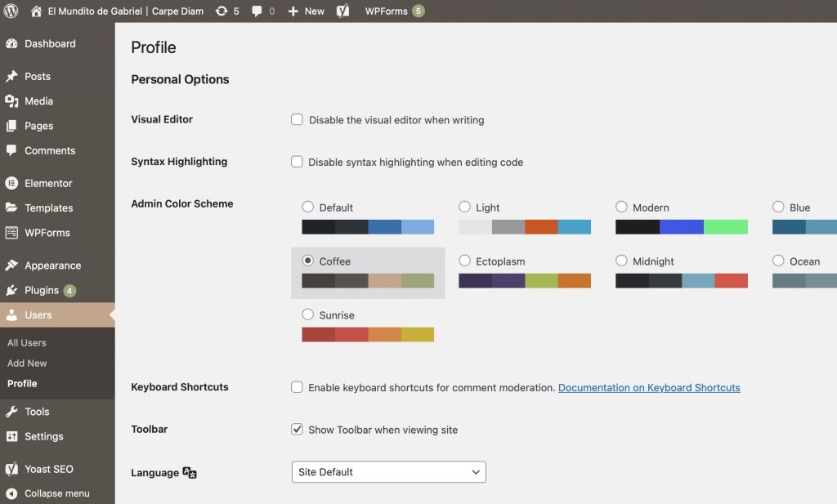Open the comments bubble in toolbar
This screenshot has width=837, height=504.
click(257, 11)
